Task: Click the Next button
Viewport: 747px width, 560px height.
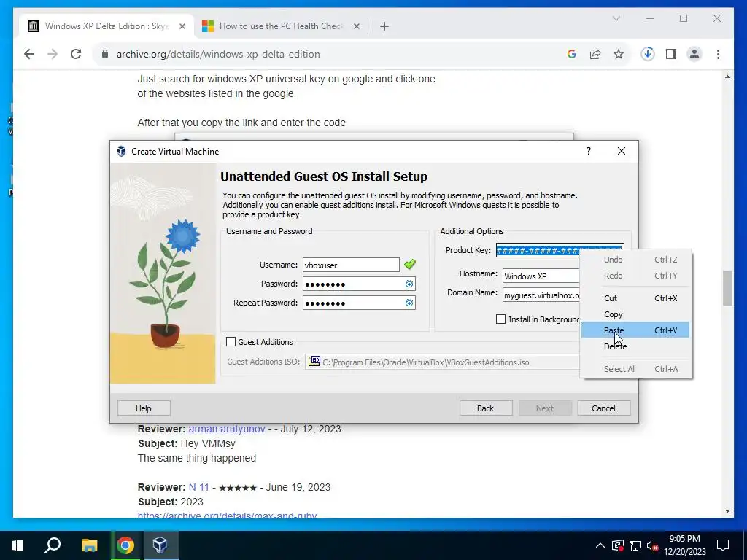Action: point(544,408)
